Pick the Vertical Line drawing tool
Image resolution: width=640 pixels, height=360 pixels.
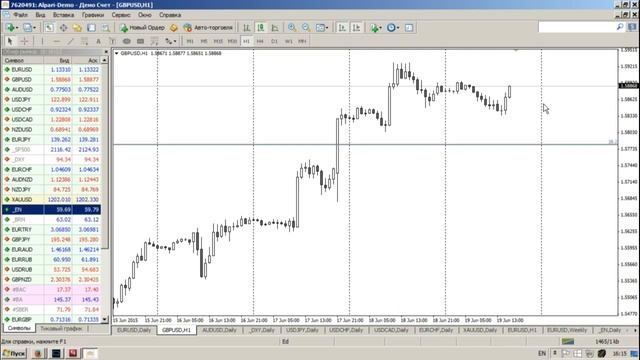42,41
